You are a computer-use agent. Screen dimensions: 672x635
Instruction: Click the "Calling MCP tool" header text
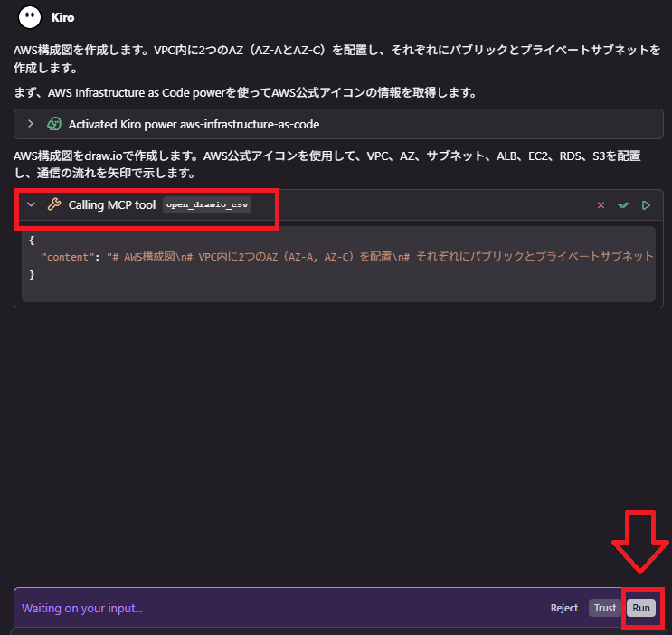[x=112, y=205]
